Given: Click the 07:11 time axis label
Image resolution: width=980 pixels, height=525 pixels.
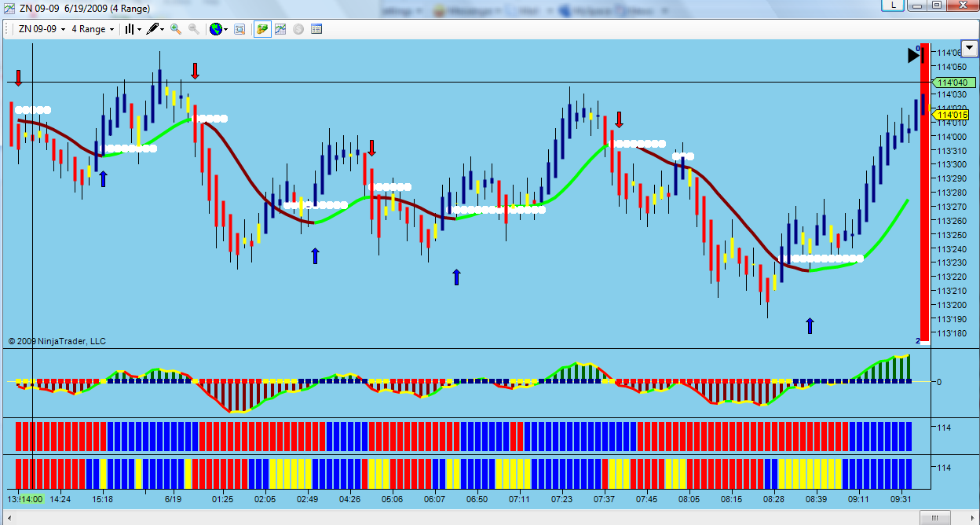Looking at the screenshot, I should (519, 499).
